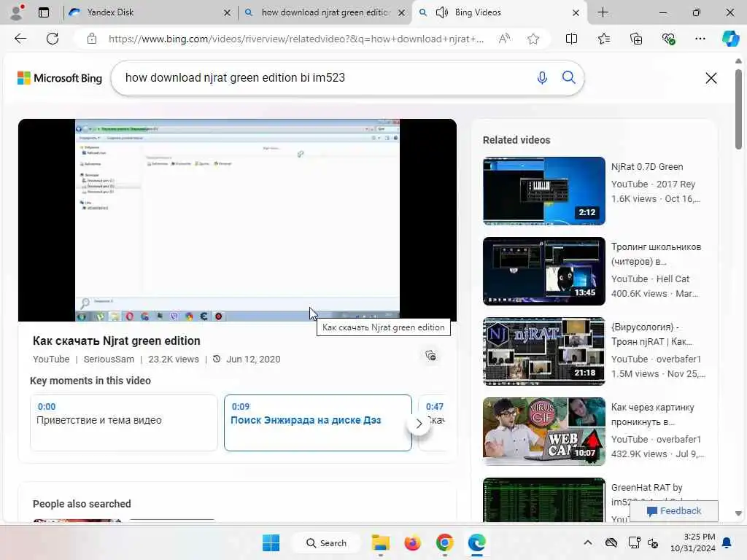Close the Yandex Disk tab
Viewport: 747px width, 560px height.
(228, 13)
